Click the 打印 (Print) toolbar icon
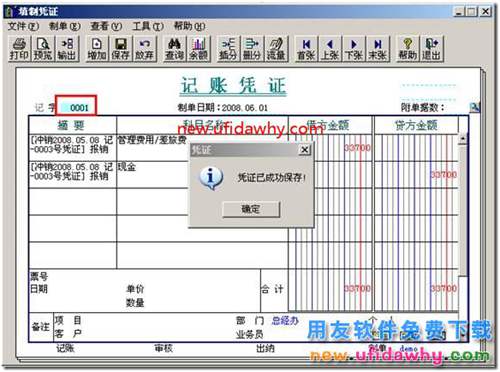Screen dimensions: 500x372 pos(19,49)
